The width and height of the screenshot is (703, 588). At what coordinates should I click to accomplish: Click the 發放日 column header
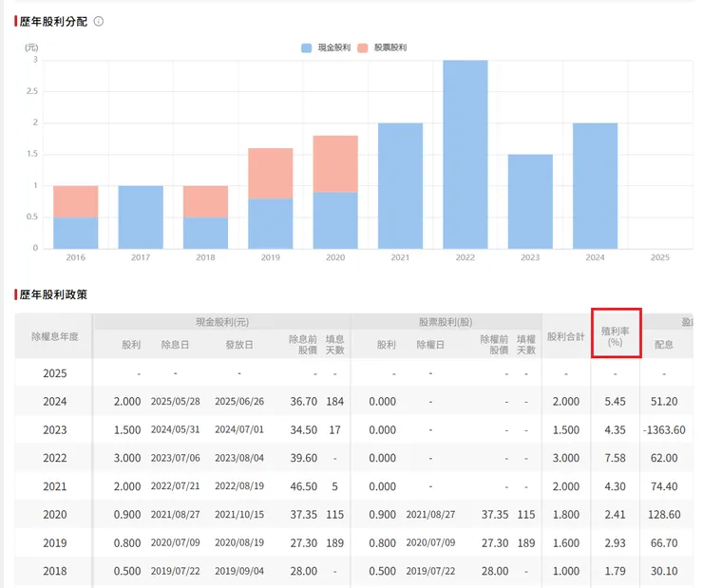click(x=239, y=345)
